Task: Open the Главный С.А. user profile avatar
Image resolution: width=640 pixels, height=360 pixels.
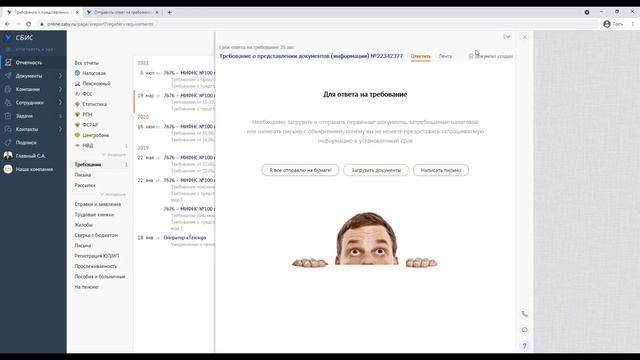Action: tap(8, 156)
